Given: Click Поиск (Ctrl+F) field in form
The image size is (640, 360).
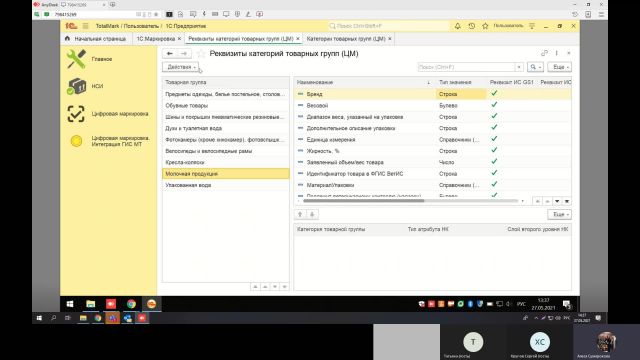Looking at the screenshot, I should [466, 67].
